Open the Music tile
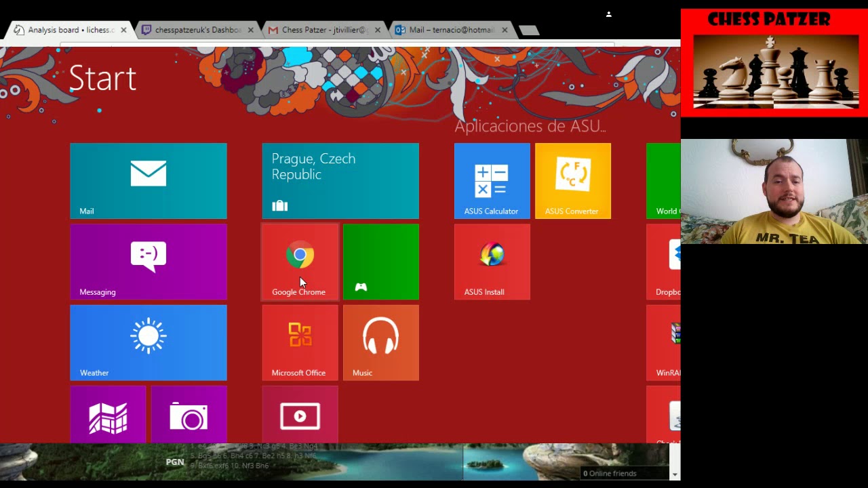 point(381,342)
